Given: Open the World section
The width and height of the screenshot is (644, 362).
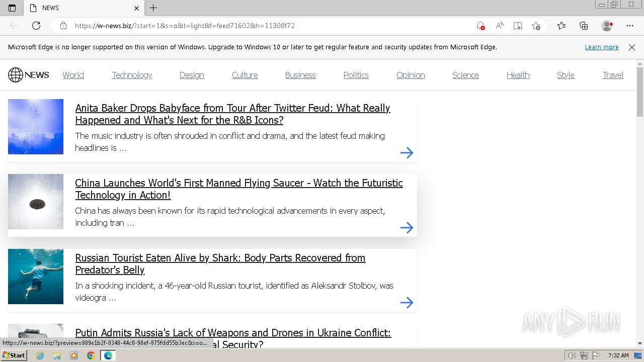Looking at the screenshot, I should pos(73,75).
